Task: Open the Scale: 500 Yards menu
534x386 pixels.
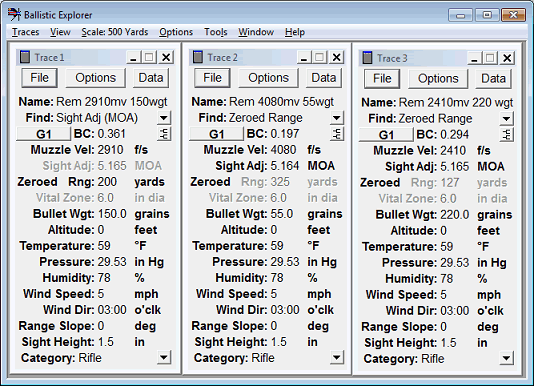Action: 115,32
